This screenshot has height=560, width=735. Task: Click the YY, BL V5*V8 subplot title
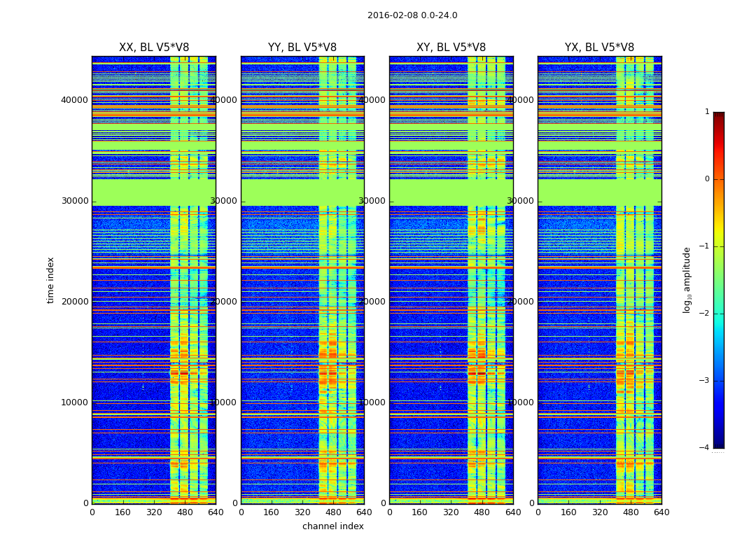(302, 48)
